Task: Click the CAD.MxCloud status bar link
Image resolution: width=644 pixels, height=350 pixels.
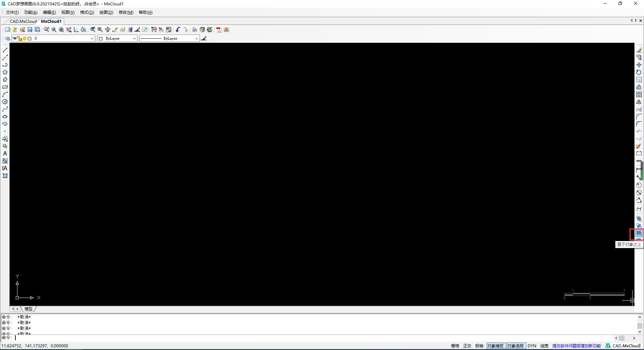Action: click(x=623, y=346)
